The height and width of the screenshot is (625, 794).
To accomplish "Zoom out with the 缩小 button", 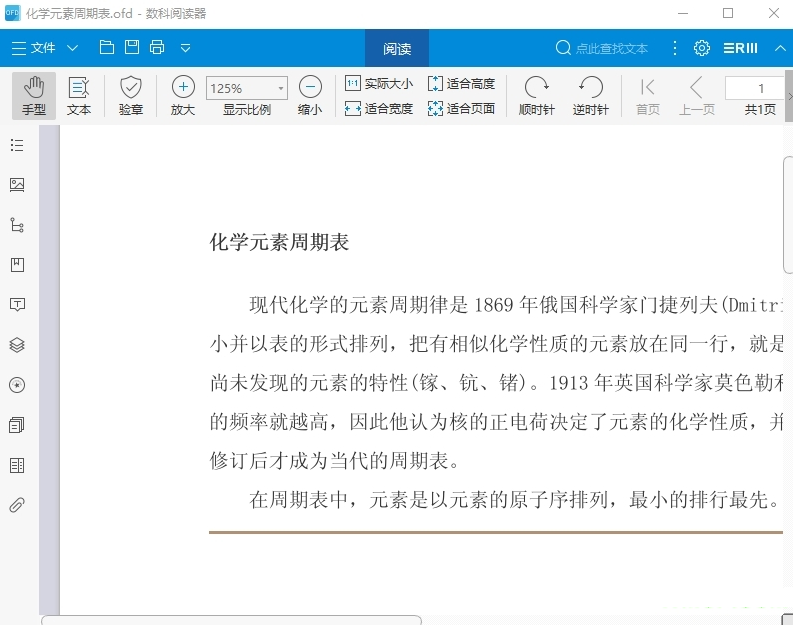I will tap(310, 96).
